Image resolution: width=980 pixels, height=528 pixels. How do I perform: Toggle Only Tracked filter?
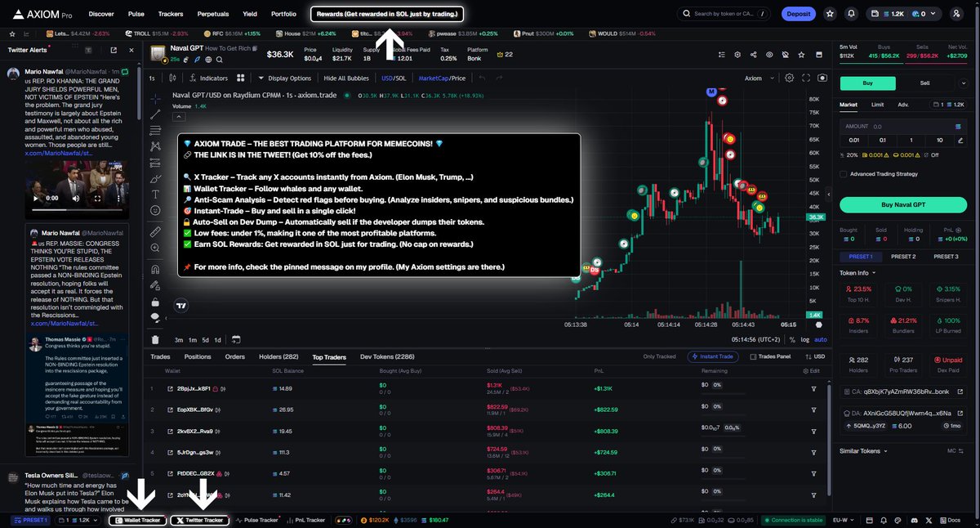pos(659,356)
